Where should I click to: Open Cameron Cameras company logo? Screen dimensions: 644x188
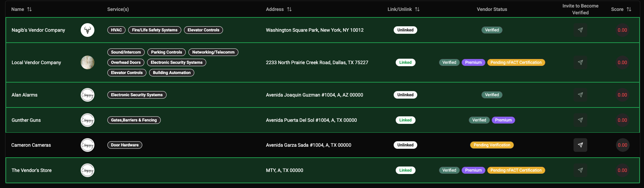click(88, 145)
